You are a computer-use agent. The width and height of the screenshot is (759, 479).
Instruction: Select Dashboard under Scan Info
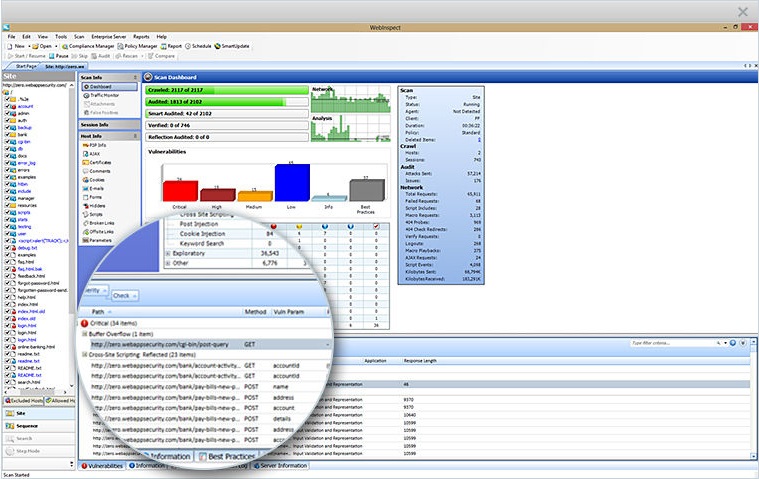tap(109, 87)
